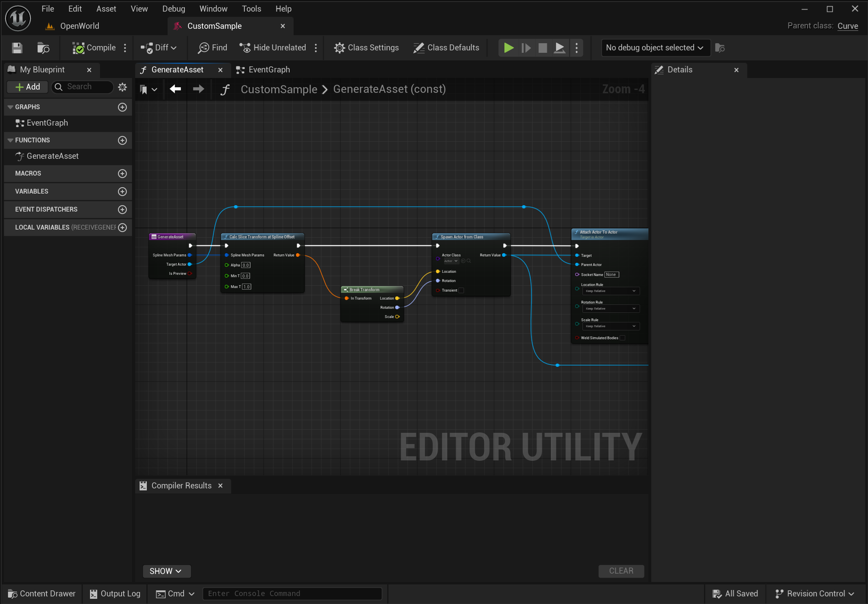868x604 pixels.
Task: Toggle the Is Preview pin on GenerateAsset node
Action: pos(190,274)
